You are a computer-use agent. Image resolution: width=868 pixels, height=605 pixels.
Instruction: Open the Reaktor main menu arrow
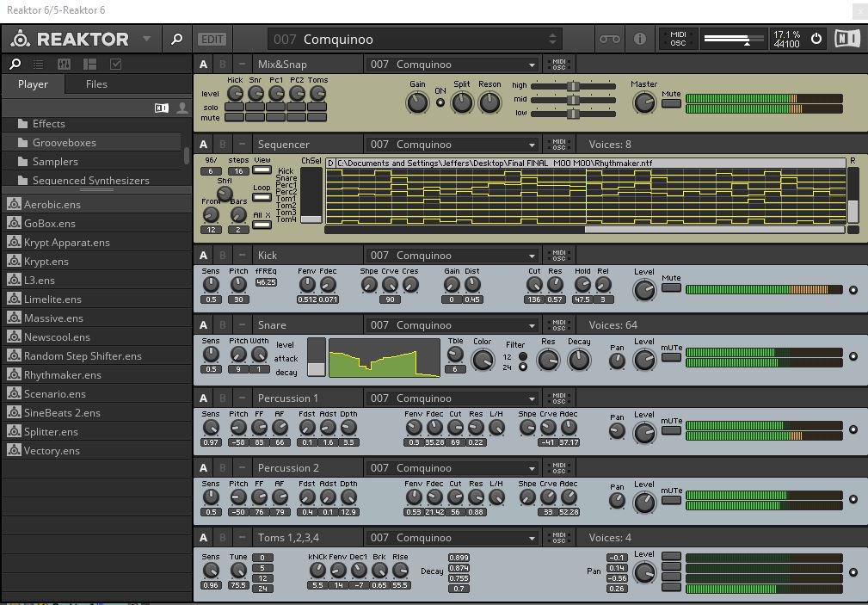coord(147,39)
